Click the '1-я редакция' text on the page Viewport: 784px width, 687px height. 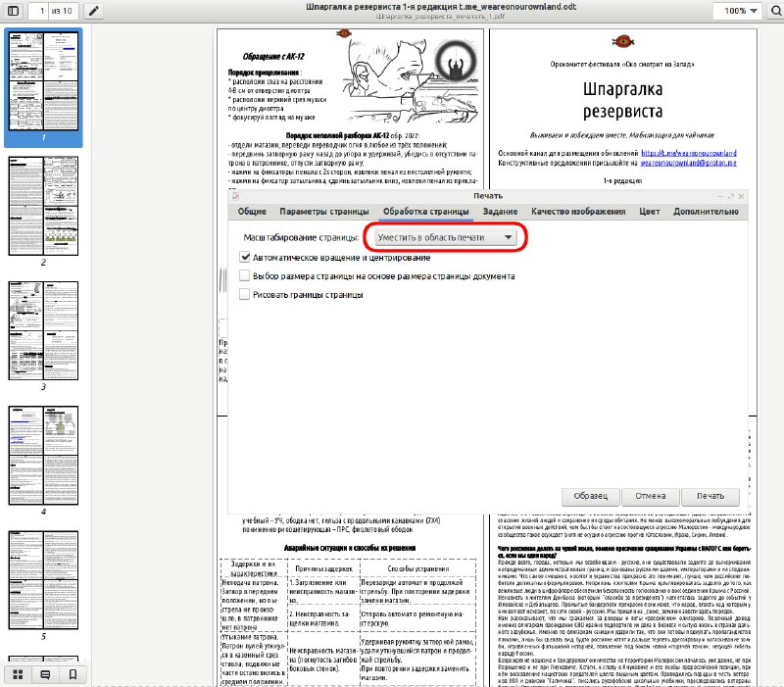click(622, 180)
